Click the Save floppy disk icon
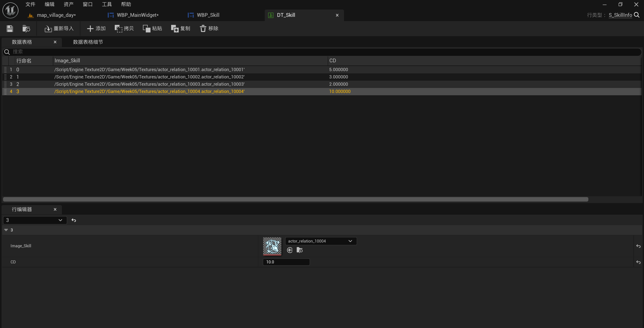The height and width of the screenshot is (328, 644). pos(10,29)
